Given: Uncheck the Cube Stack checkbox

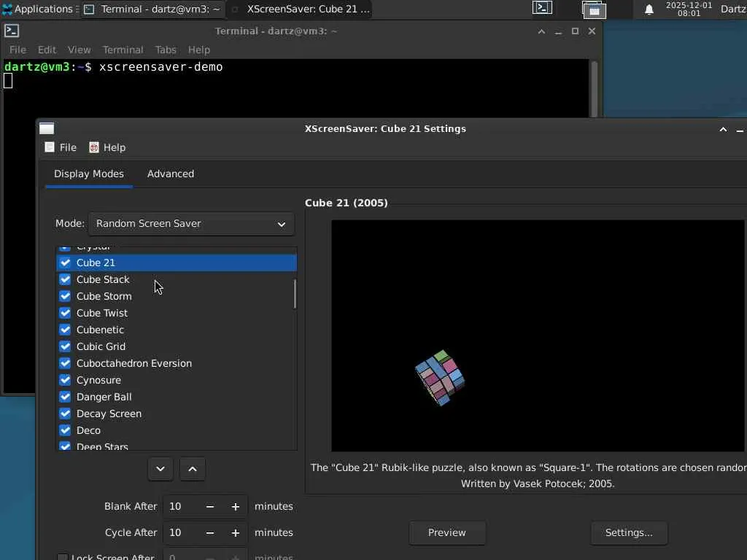Looking at the screenshot, I should (x=65, y=279).
